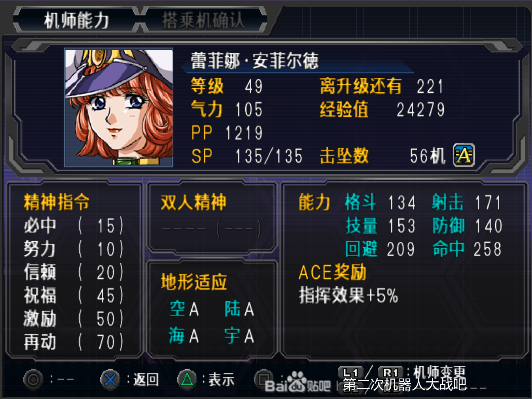The height and width of the screenshot is (399, 532).
Task: Select the 再动 spirit command
Action: [x=73, y=342]
